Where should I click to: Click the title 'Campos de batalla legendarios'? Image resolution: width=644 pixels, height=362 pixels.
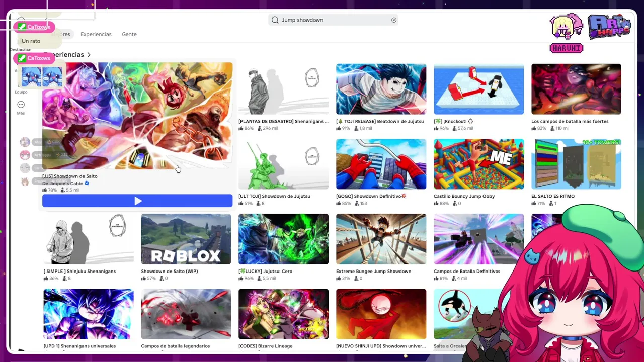point(176,346)
